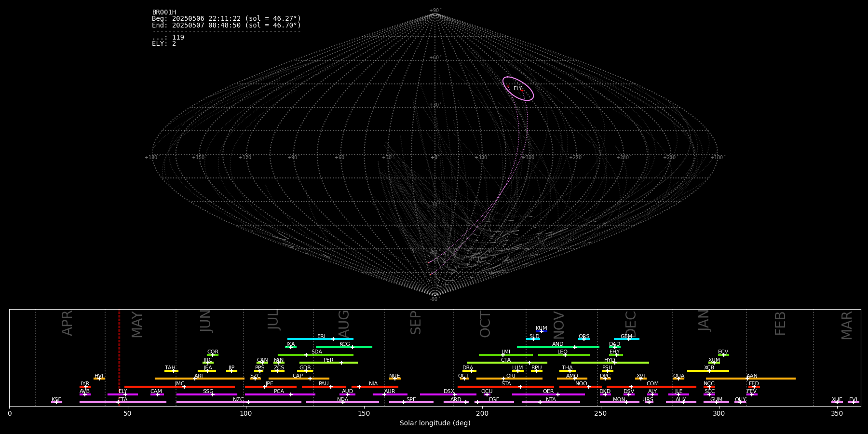This screenshot has width=868, height=434.
Task: Click the NZC shower label
Action: pos(239,399)
